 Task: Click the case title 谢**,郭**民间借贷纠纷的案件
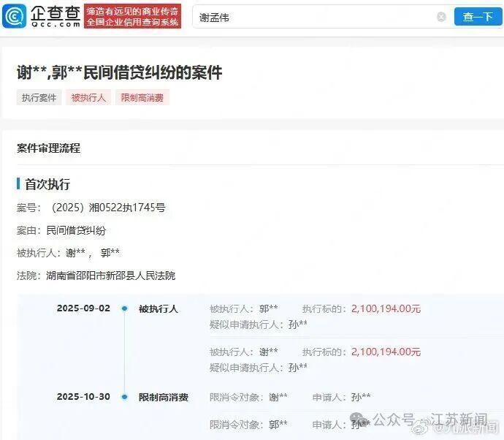pos(119,72)
